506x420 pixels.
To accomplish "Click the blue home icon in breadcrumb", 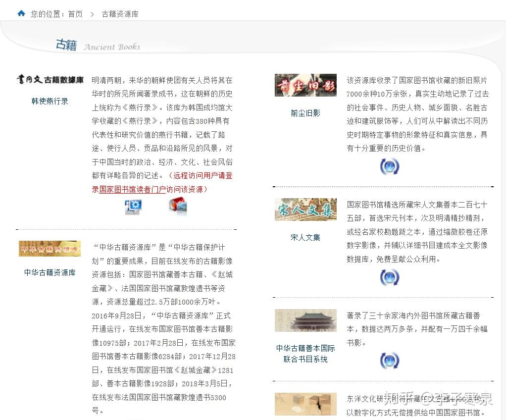I will pyautogui.click(x=21, y=13).
